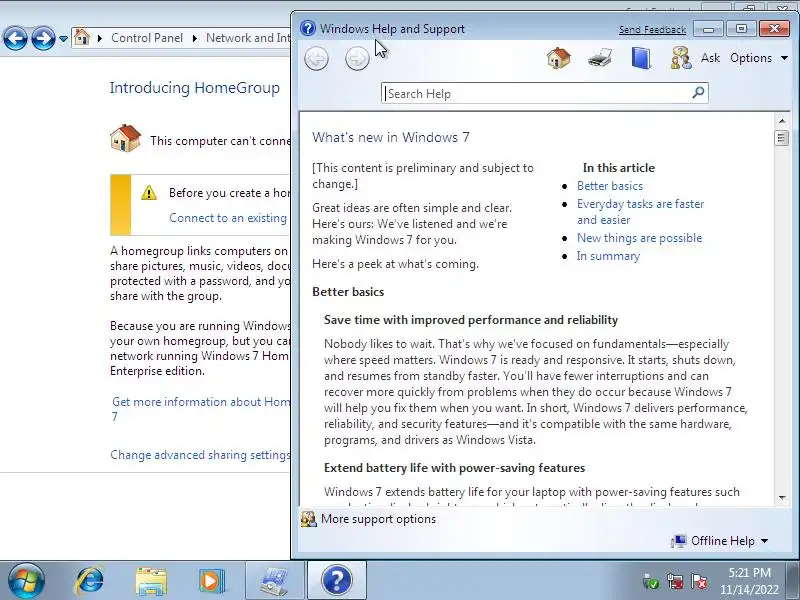Expand Control Panel breadcrumb arrow

pos(194,38)
